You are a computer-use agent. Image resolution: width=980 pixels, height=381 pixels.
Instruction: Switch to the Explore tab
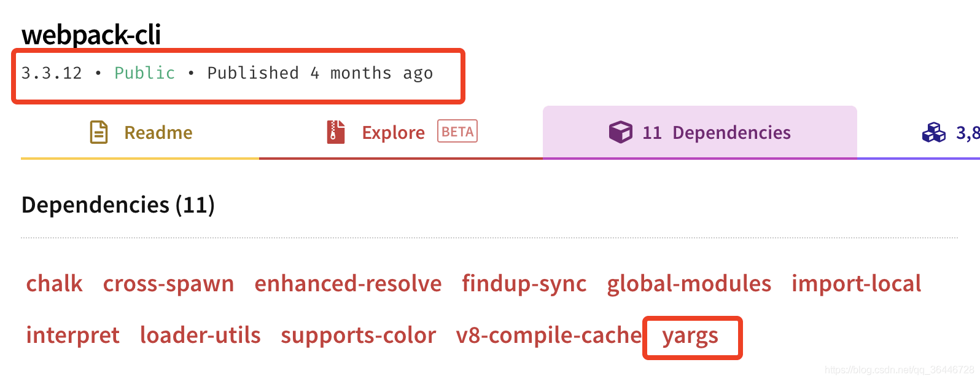point(401,133)
